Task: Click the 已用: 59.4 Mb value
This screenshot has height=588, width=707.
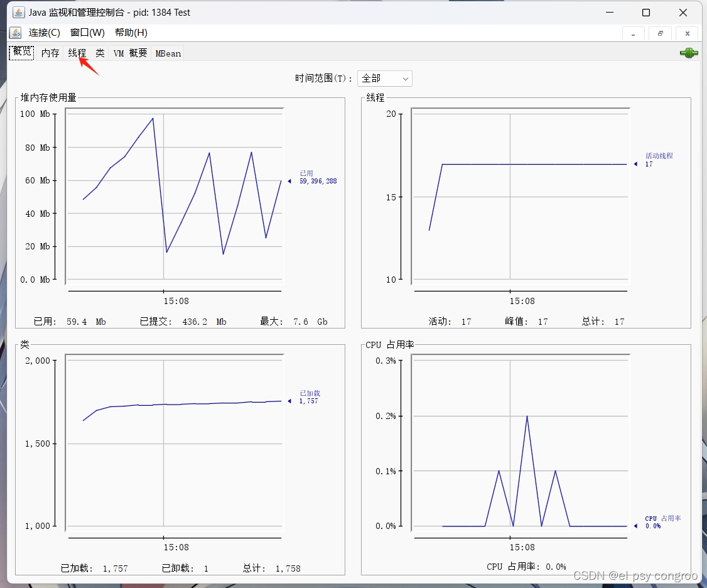Action: (x=70, y=322)
